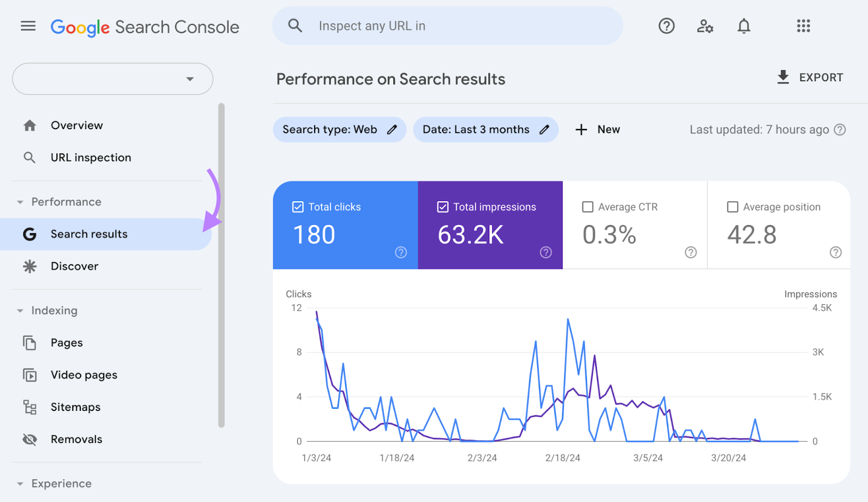
Task: Open Removals in the sidebar
Action: (x=76, y=439)
